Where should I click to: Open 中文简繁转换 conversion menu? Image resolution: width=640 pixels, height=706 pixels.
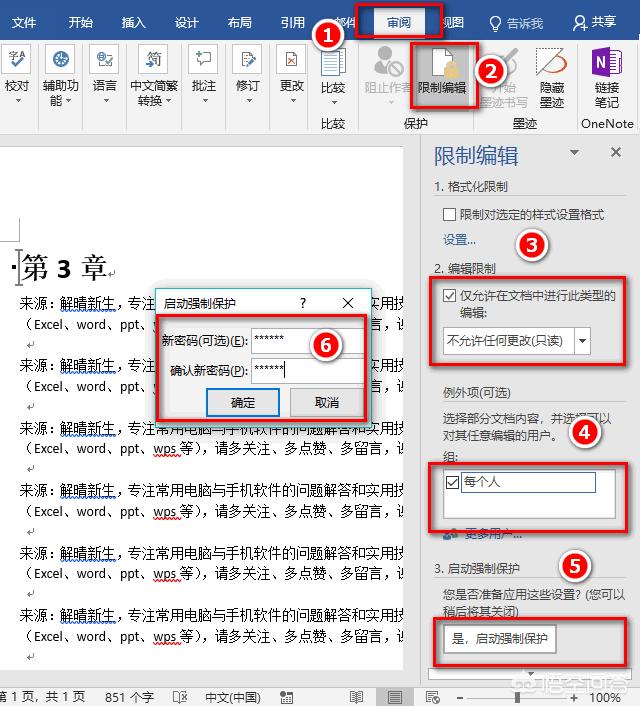tap(154, 75)
